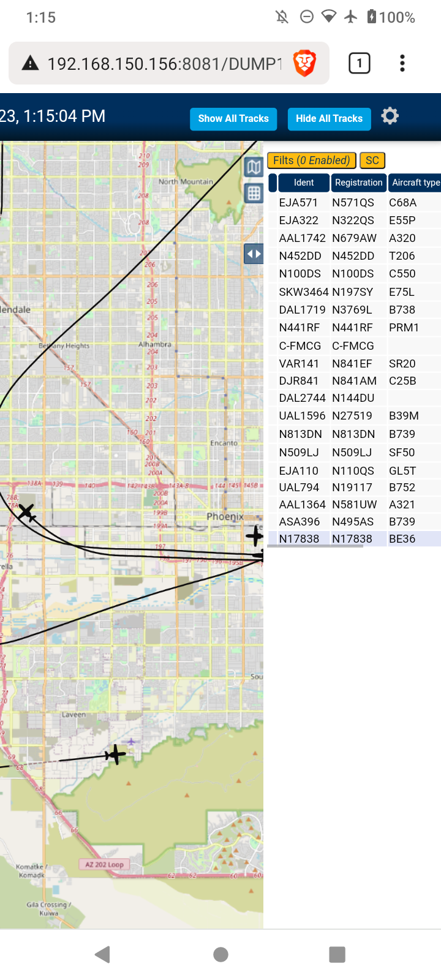
Task: Click the table horizontal scrollbar
Action: click(315, 546)
